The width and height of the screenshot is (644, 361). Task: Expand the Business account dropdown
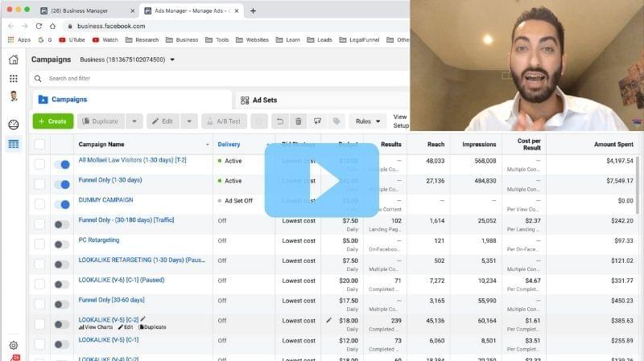click(x=172, y=59)
